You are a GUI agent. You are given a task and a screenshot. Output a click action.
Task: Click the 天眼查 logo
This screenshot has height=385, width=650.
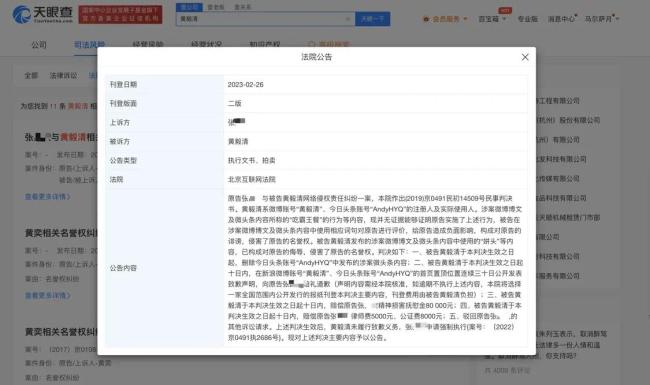43,15
